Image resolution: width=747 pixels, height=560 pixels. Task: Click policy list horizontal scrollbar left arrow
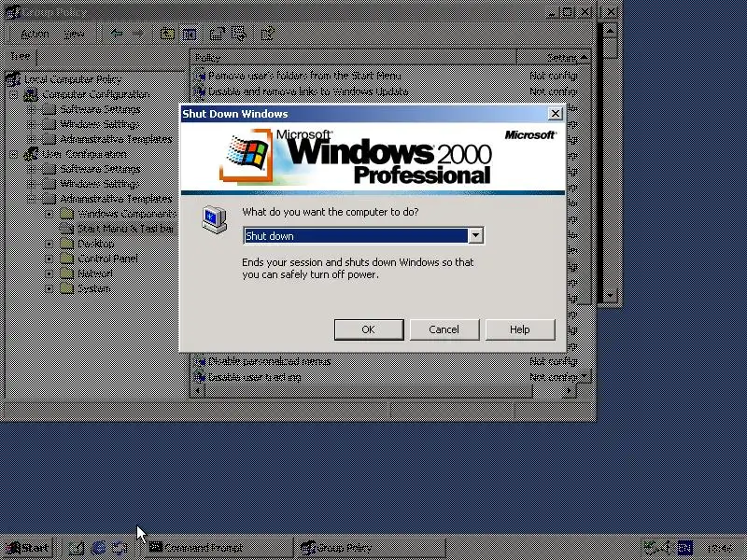coord(198,391)
